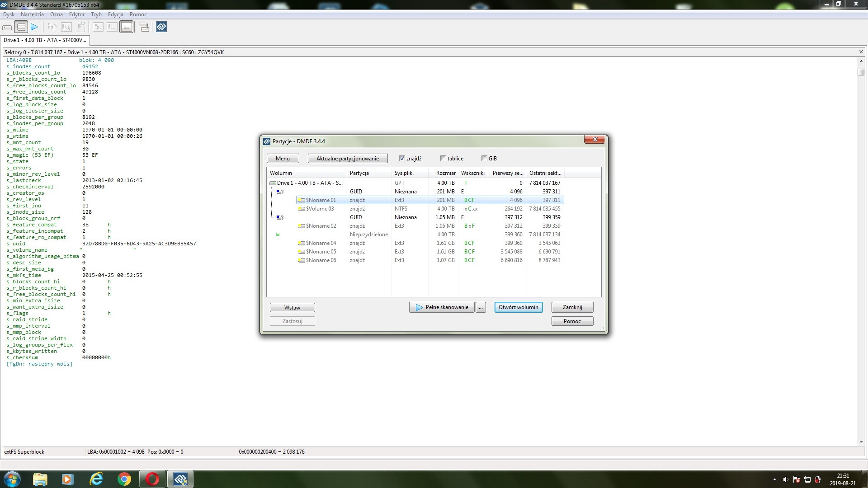Click Otwórz wolumin button
The width and height of the screenshot is (868, 488).
519,307
